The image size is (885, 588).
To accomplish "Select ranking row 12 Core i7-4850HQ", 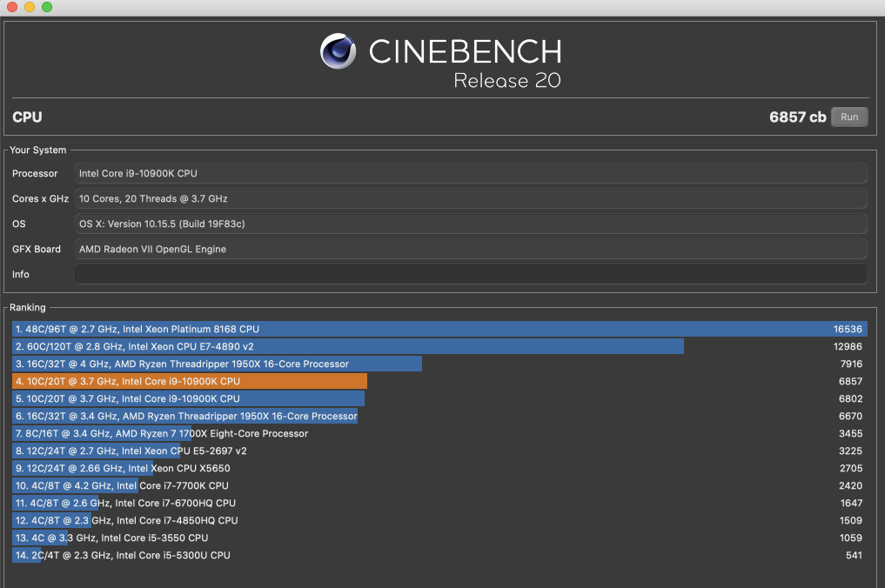I will pos(439,520).
